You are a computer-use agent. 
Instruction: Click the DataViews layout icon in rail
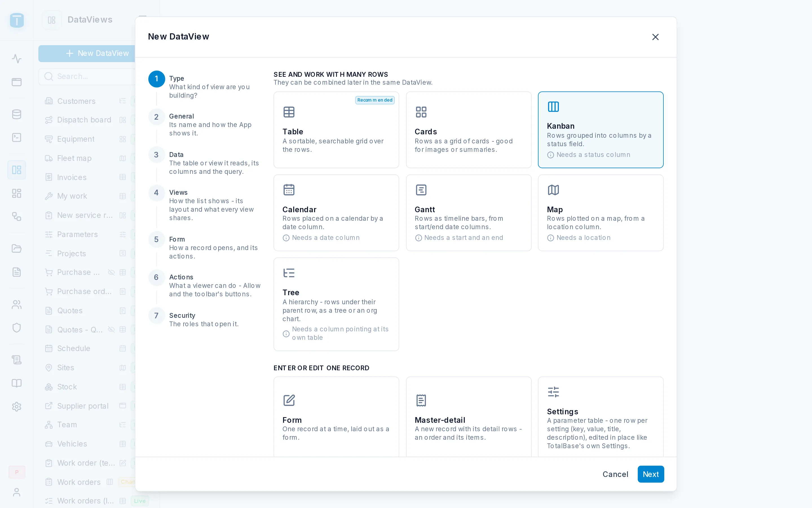(x=16, y=170)
